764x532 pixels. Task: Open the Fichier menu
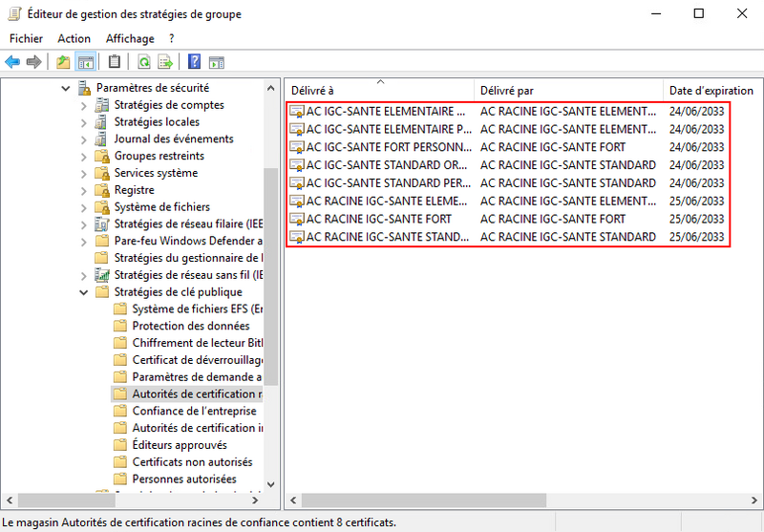pyautogui.click(x=26, y=38)
